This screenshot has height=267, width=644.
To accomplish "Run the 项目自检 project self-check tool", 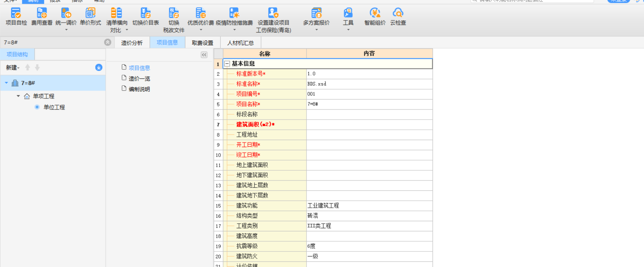I will tap(16, 17).
